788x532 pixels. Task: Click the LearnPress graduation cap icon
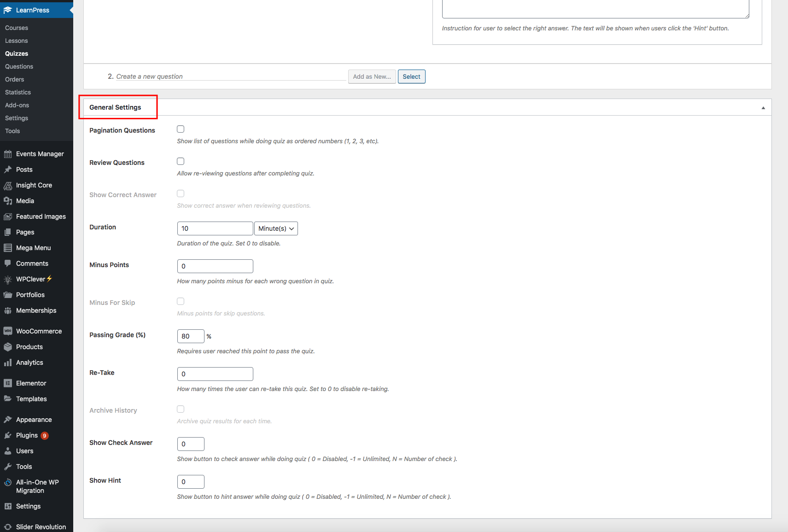coord(8,10)
